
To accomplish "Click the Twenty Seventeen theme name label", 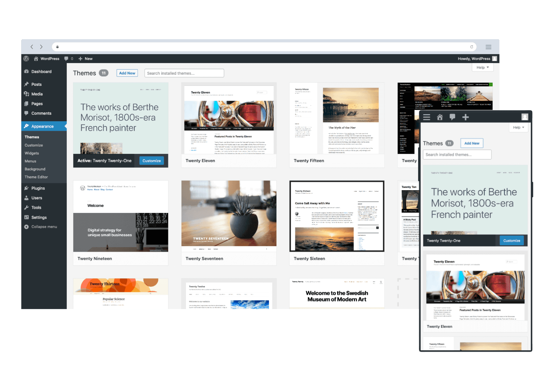I will [204, 258].
